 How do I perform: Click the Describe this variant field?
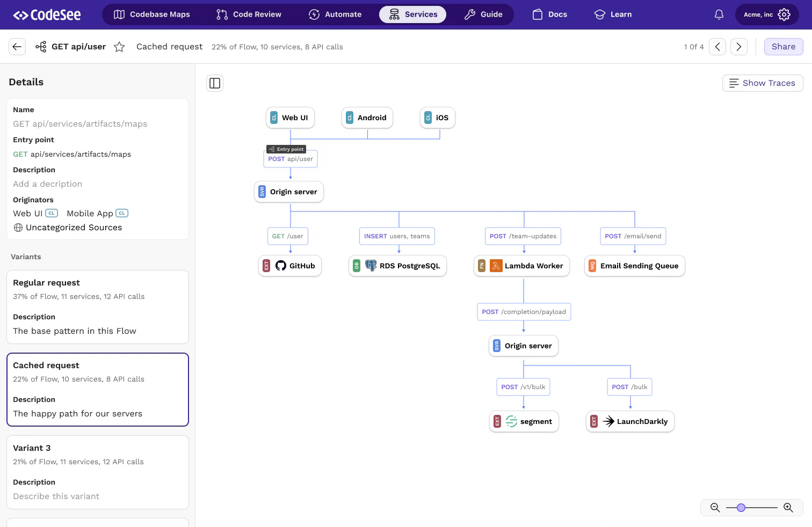(x=56, y=496)
